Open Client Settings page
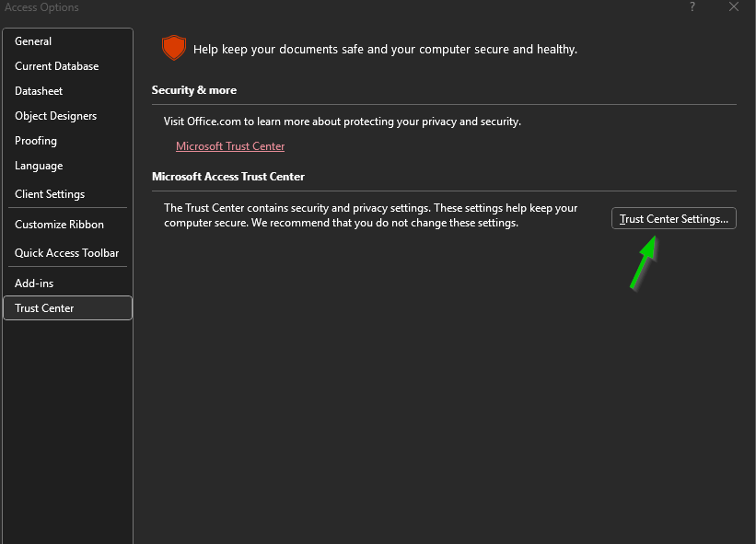 [67, 193]
